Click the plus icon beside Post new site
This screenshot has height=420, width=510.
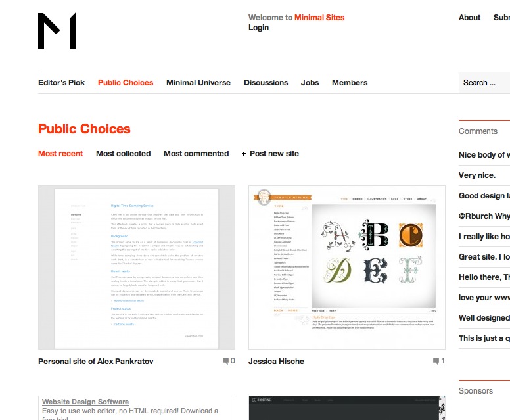tap(244, 154)
